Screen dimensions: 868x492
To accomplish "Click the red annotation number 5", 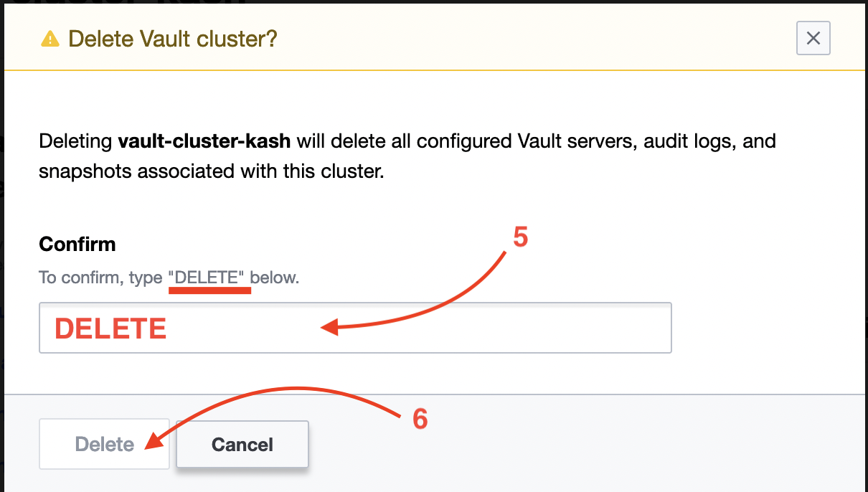I will click(520, 237).
